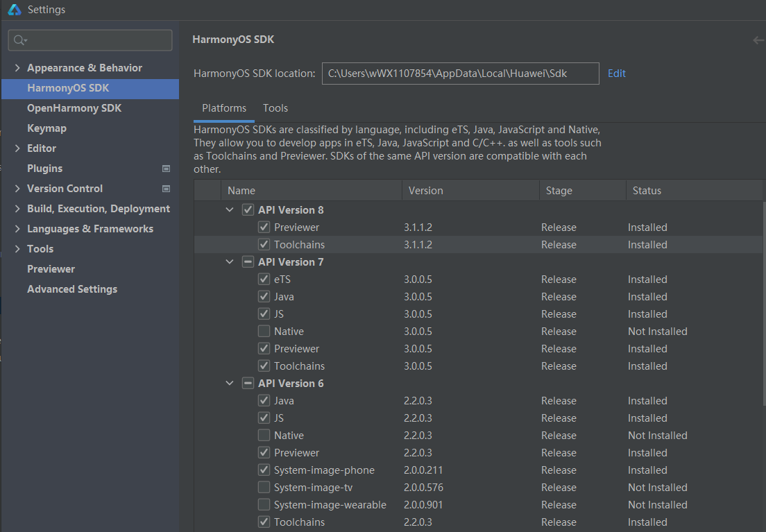The height and width of the screenshot is (532, 766).
Task: Uncheck the Java 2.2.0.3 checkbox
Action: [x=264, y=401]
